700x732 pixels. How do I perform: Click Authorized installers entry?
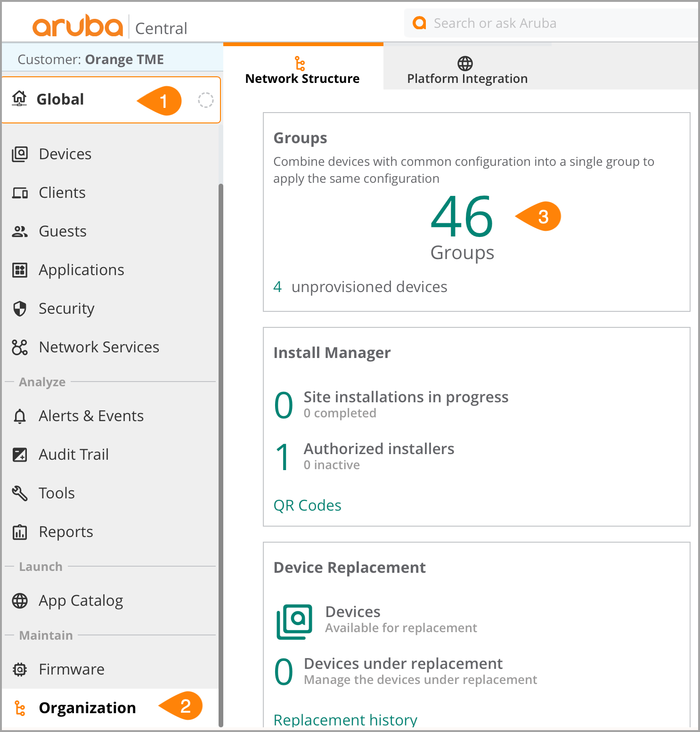pyautogui.click(x=379, y=449)
